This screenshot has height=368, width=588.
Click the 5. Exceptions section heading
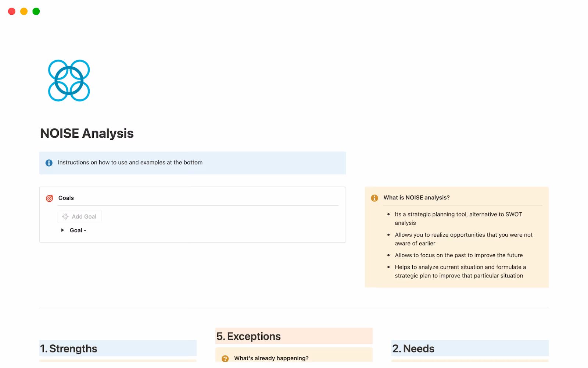(x=248, y=336)
